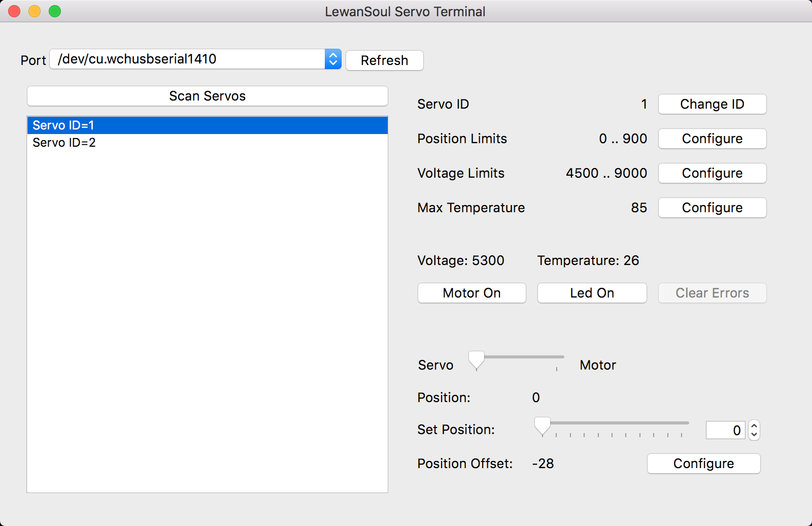Turn the motor on
Screen dimensions: 812x526
tap(471, 293)
